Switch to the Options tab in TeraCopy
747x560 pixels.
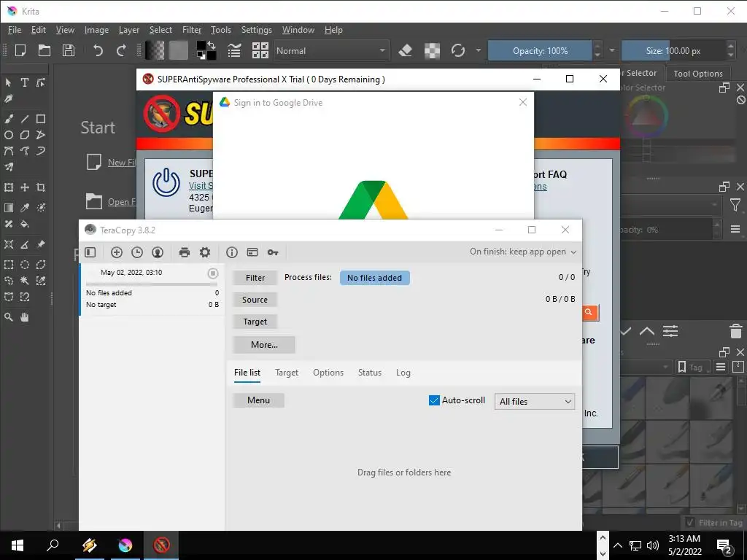tap(328, 373)
